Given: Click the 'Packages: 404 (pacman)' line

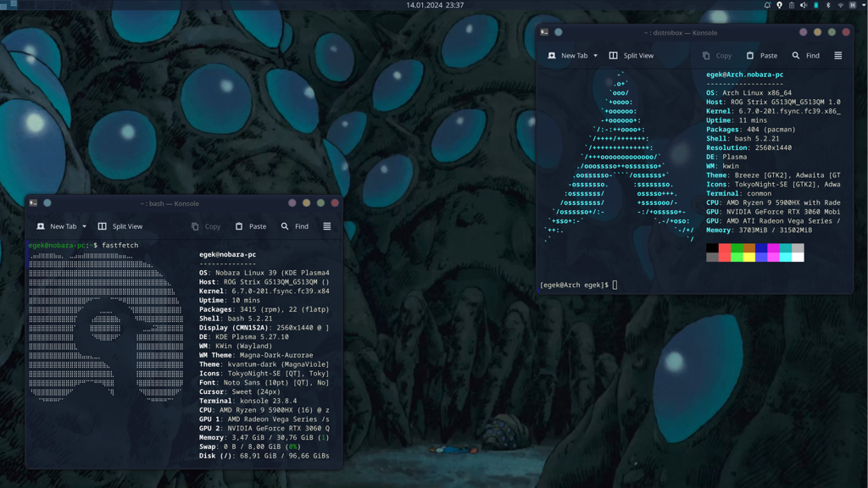Looking at the screenshot, I should pyautogui.click(x=751, y=130).
